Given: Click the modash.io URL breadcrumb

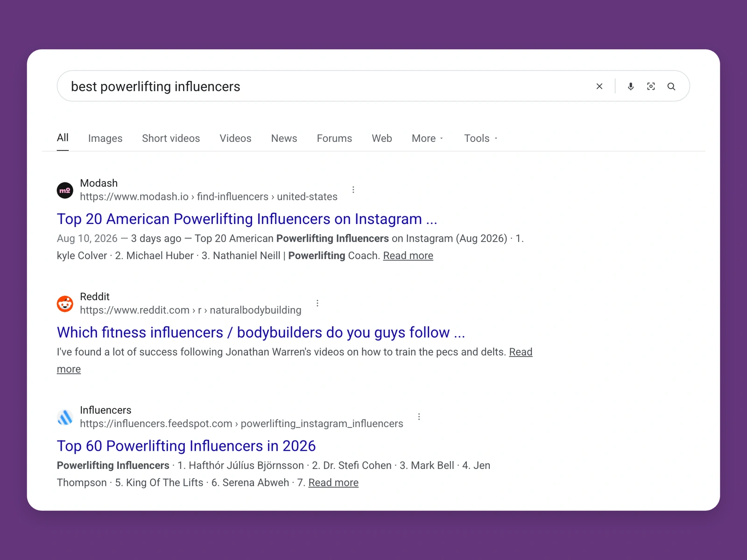Looking at the screenshot, I should pos(209,197).
